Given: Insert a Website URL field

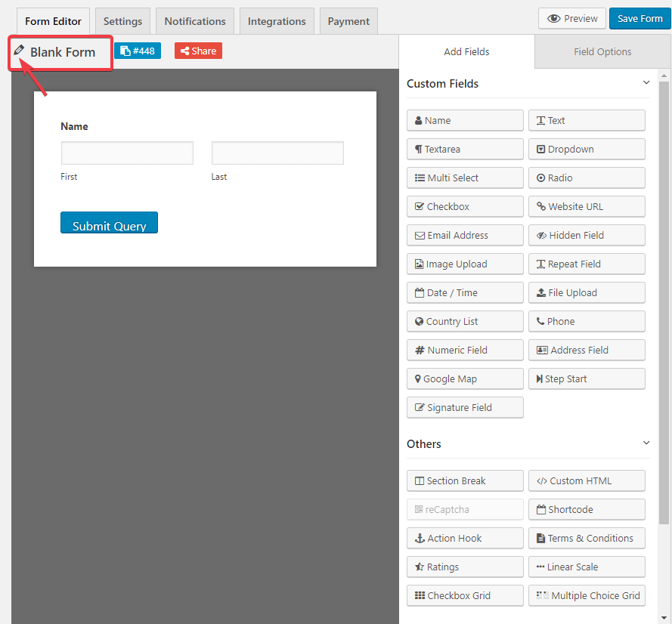Looking at the screenshot, I should click(x=587, y=206).
